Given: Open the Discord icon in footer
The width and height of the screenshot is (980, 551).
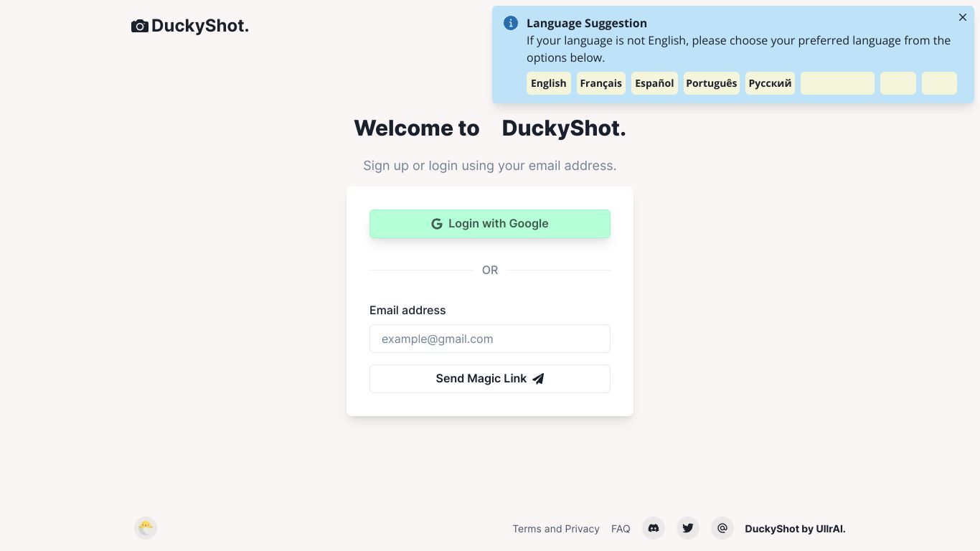Looking at the screenshot, I should tap(654, 528).
